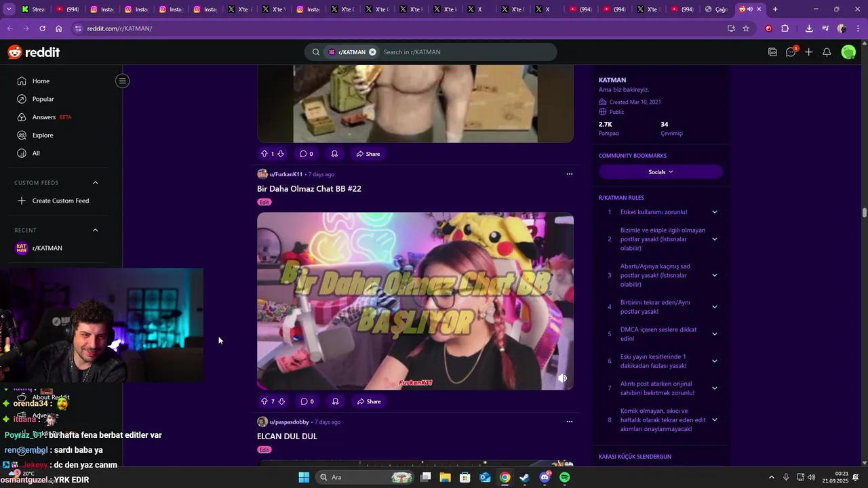Open the Socials bookmarks dropdown
Screen dimensions: 868x488
click(660, 172)
